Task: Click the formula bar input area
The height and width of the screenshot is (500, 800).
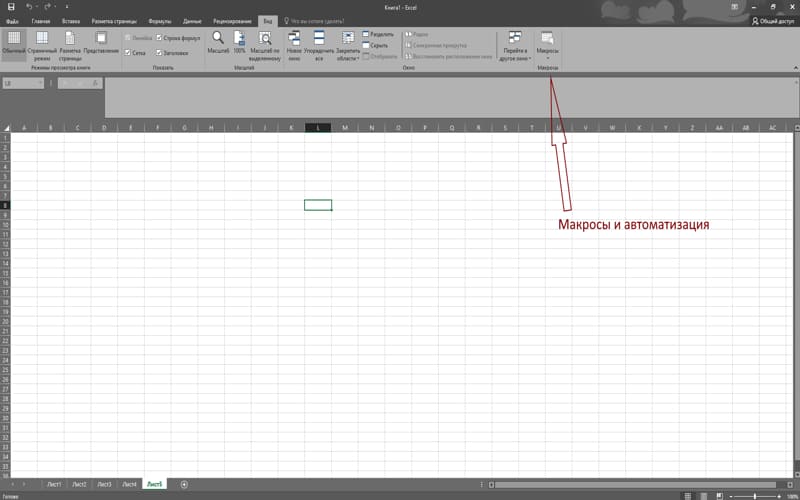Action: point(449,97)
